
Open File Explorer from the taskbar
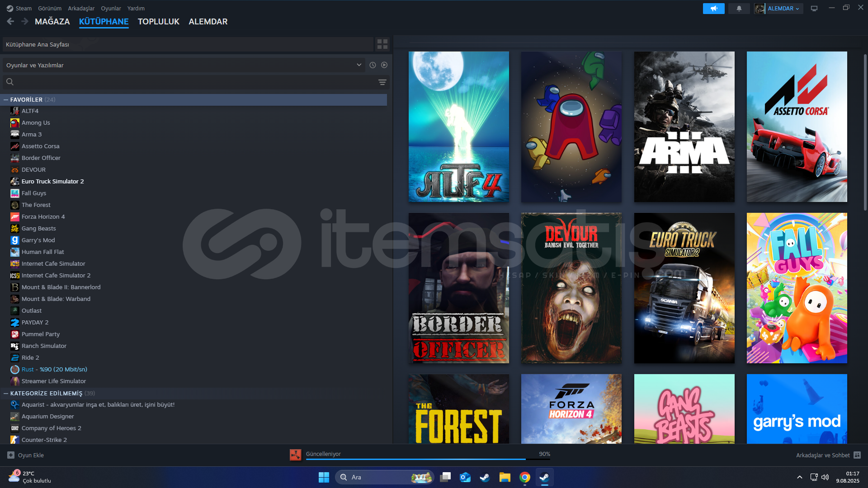pos(505,477)
